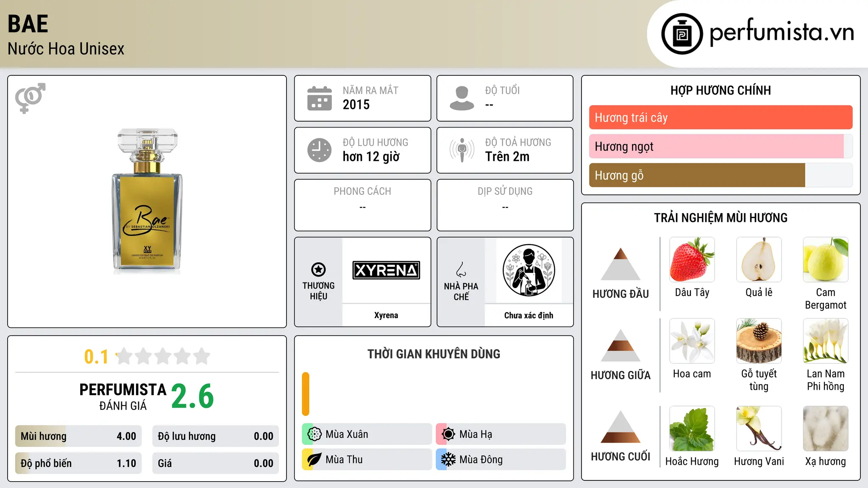Screen dimensions: 868x488
Task: Click the Hương giữa pyramid icon
Action: coord(620,345)
